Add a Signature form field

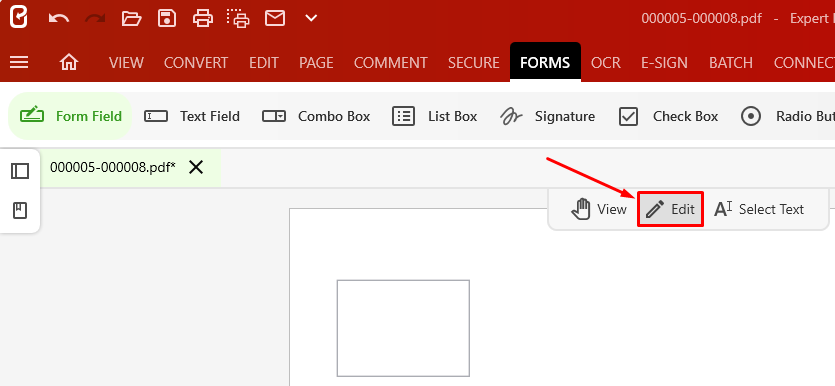tap(547, 116)
